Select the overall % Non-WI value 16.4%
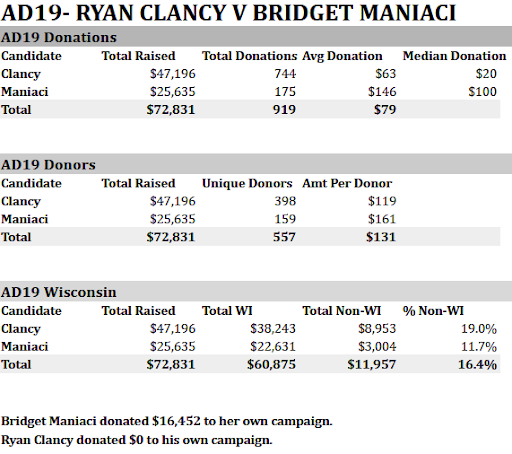The height and width of the screenshot is (454, 512). pos(477,364)
